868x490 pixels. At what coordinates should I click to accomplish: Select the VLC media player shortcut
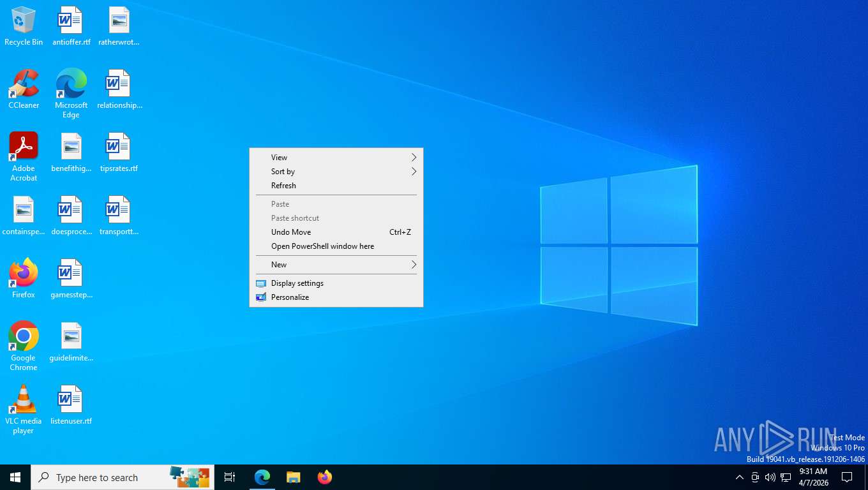click(24, 410)
